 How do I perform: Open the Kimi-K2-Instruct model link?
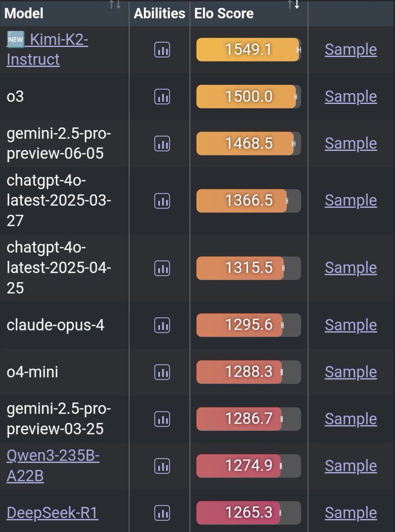coord(47,50)
